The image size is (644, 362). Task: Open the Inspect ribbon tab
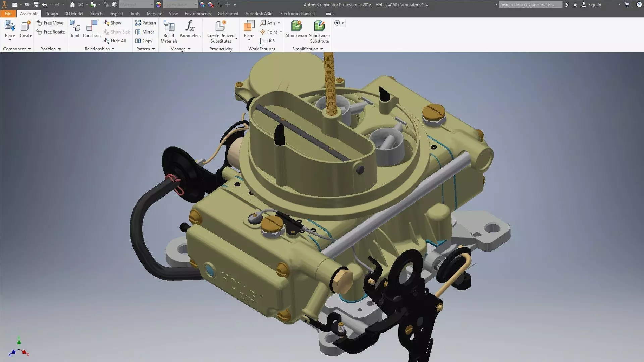click(x=116, y=13)
